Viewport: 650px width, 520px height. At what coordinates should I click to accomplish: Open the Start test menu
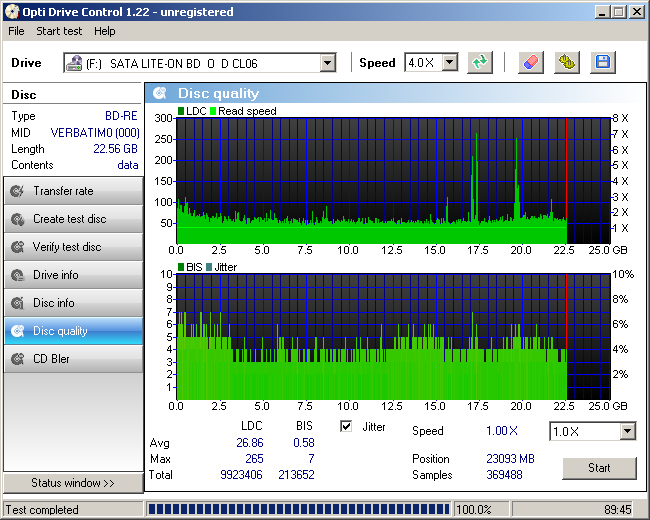(x=59, y=31)
